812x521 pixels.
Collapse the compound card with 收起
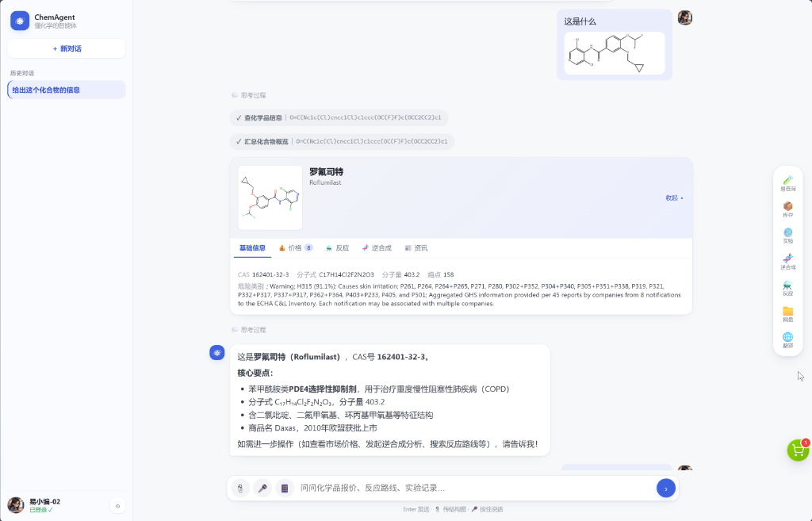click(674, 197)
